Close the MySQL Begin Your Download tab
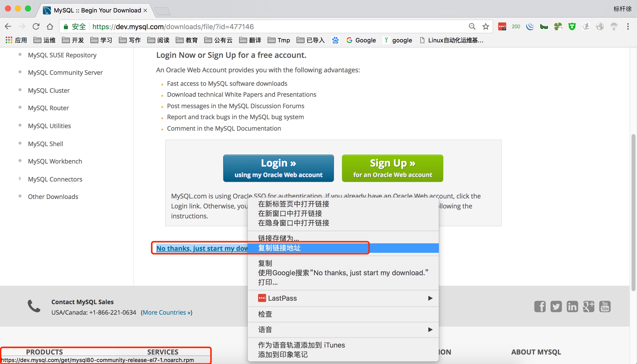Viewport: 637px width, 364px height. pos(145,10)
